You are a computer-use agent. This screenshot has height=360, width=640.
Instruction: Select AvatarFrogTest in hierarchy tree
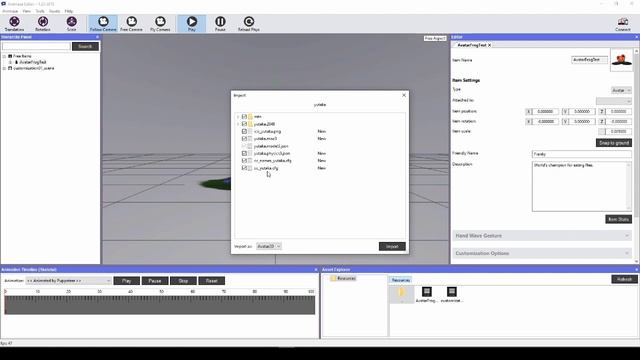click(33, 62)
